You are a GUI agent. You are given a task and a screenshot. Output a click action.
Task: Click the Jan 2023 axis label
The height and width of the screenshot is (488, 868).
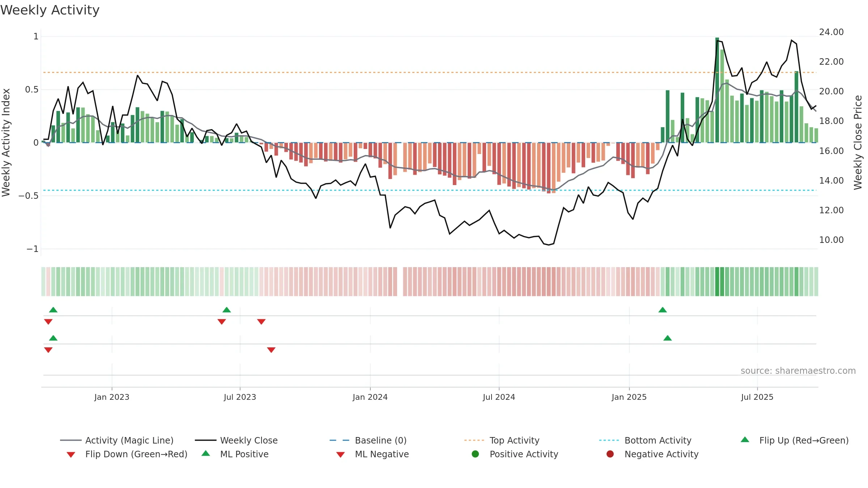coord(112,397)
